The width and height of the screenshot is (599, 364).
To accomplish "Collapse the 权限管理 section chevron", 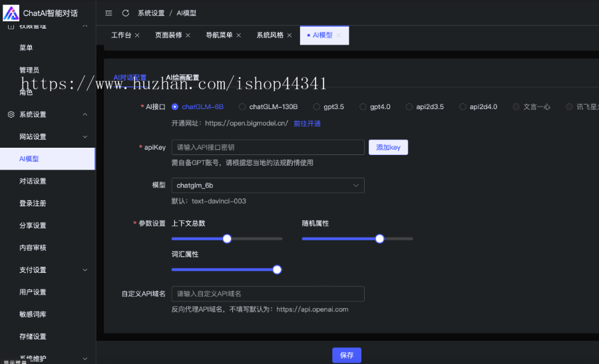I will 85,27.
